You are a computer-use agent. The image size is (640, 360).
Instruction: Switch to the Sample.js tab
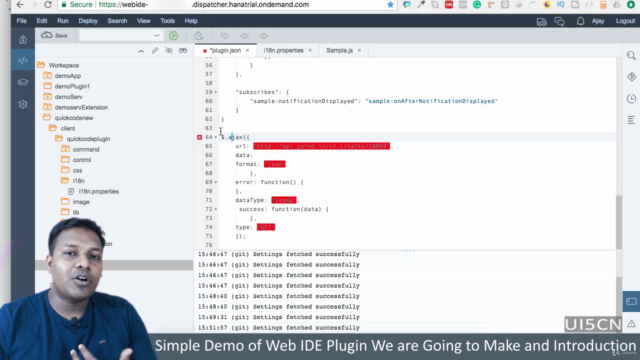coord(340,51)
